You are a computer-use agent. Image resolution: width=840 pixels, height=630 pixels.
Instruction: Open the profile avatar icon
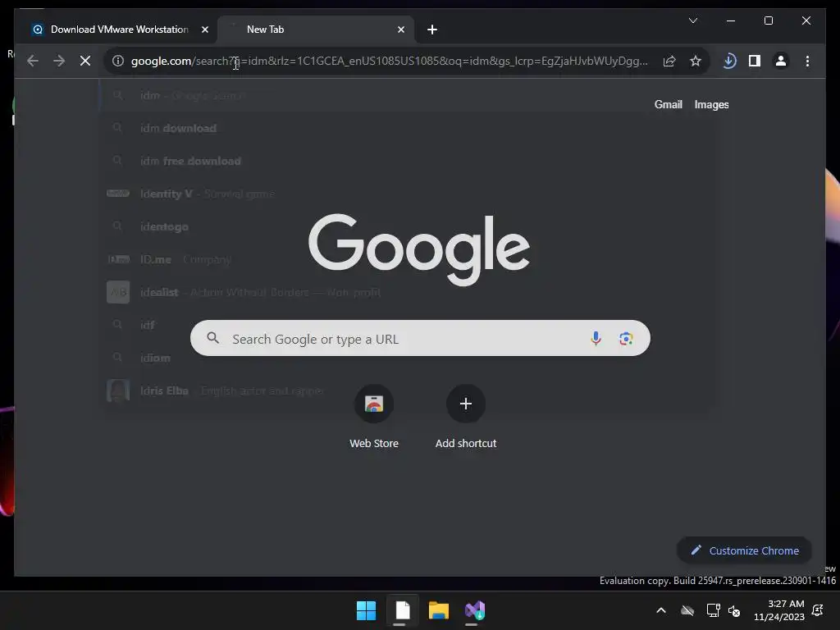[x=781, y=61]
